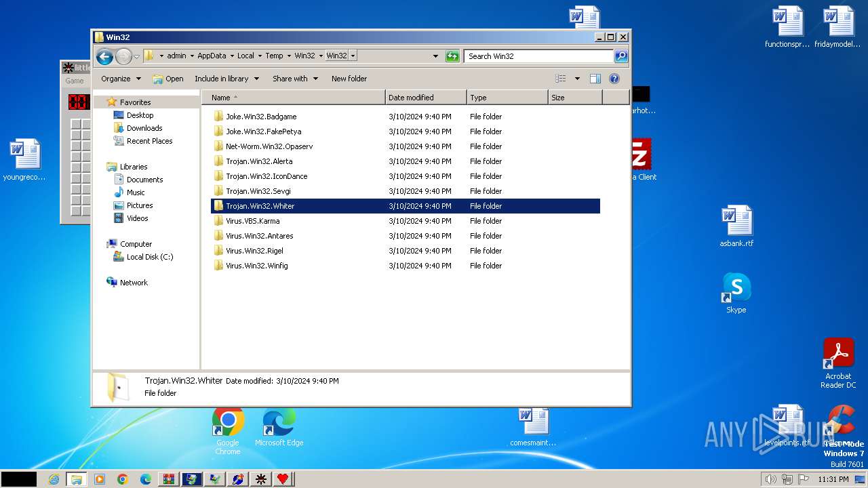
Task: Expand the arrow before the AppData breadcrumb
Action: [192, 56]
